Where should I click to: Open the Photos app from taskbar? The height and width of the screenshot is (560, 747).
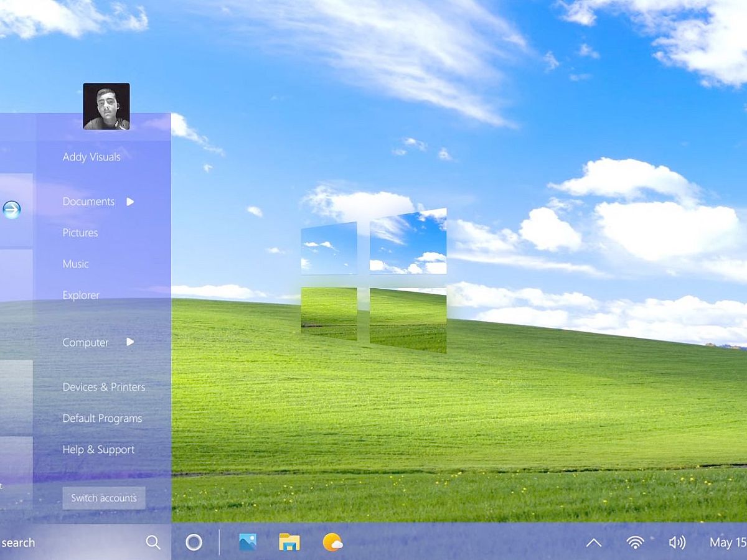coord(248,542)
